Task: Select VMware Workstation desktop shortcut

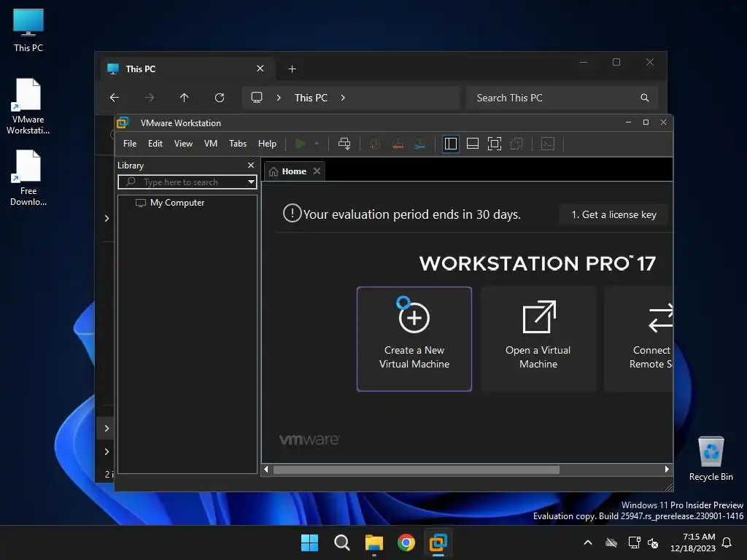Action: point(28,106)
